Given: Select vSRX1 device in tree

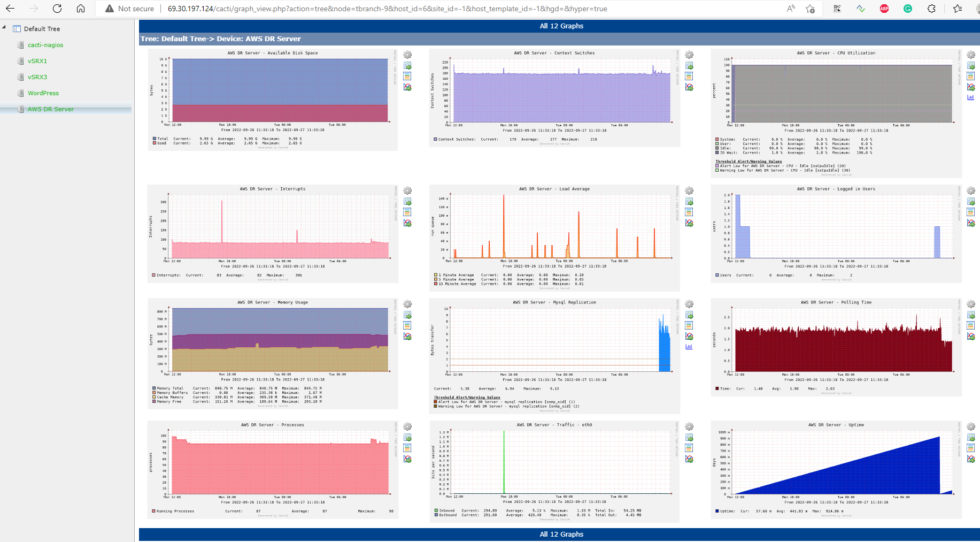Looking at the screenshot, I should tap(37, 61).
